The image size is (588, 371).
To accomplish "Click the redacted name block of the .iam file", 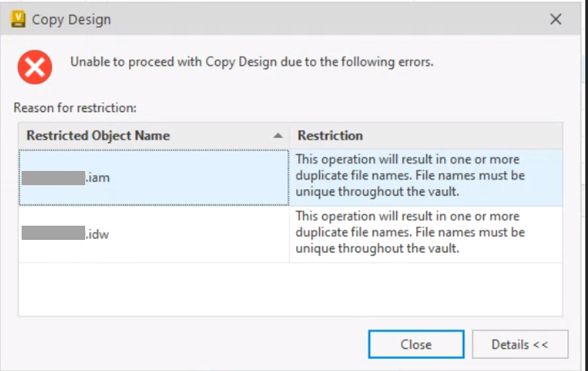I will tap(53, 178).
